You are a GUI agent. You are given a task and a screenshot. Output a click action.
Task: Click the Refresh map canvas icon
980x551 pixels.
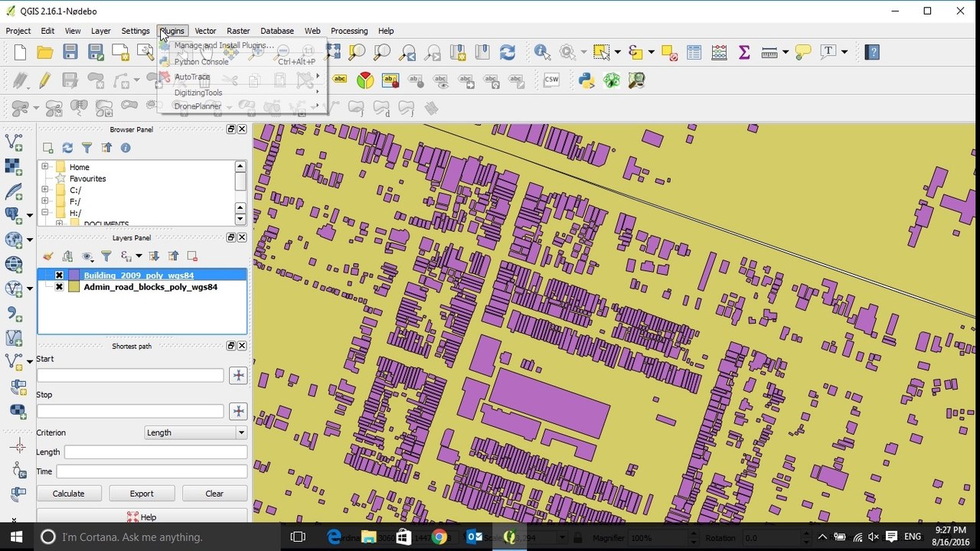[x=507, y=52]
